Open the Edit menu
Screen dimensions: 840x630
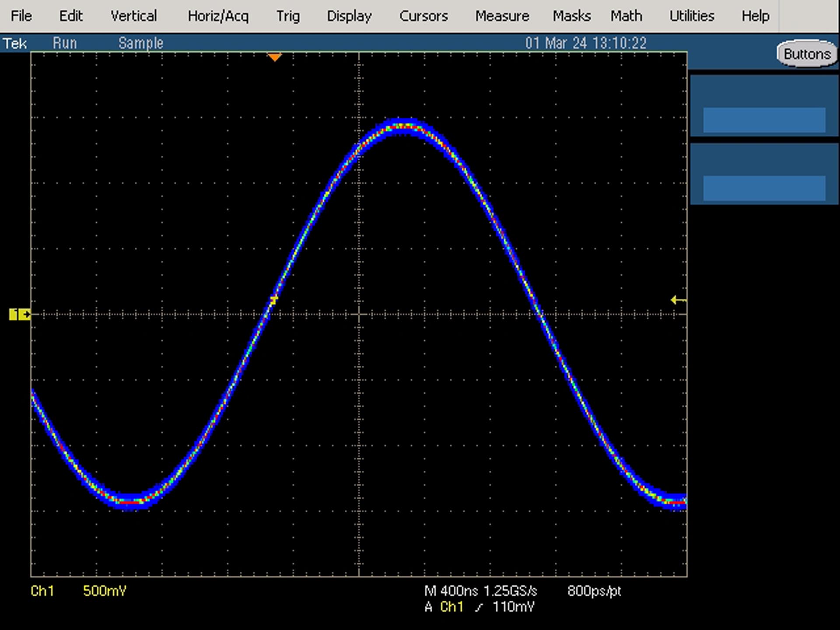71,16
